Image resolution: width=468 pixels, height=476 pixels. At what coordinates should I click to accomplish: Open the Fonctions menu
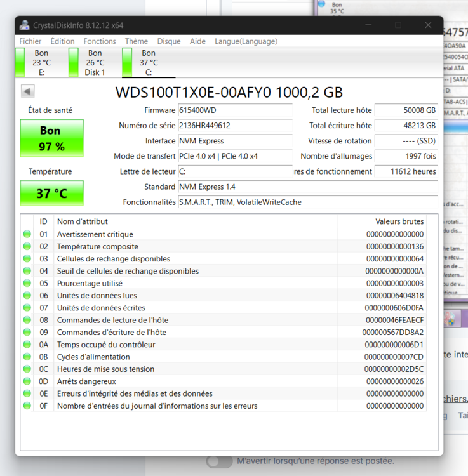pyautogui.click(x=100, y=41)
